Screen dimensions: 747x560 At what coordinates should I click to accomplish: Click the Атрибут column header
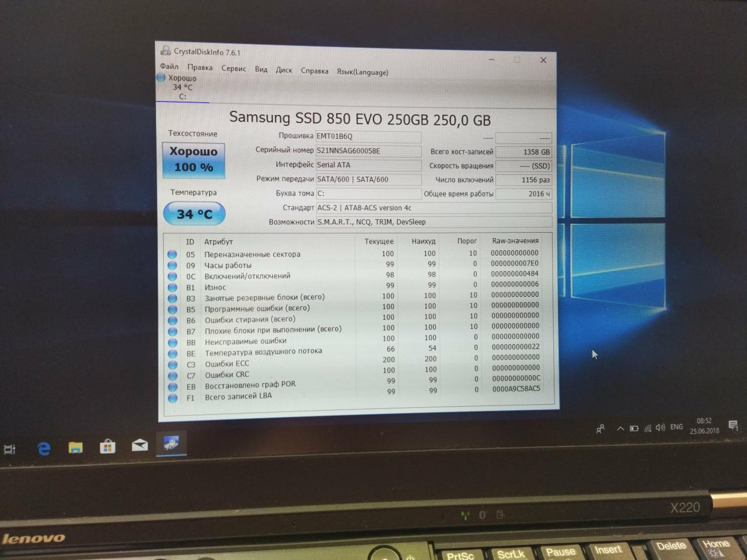[x=218, y=242]
